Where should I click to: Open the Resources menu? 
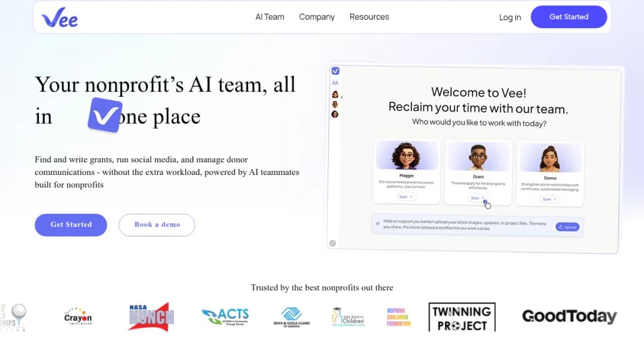coord(369,17)
